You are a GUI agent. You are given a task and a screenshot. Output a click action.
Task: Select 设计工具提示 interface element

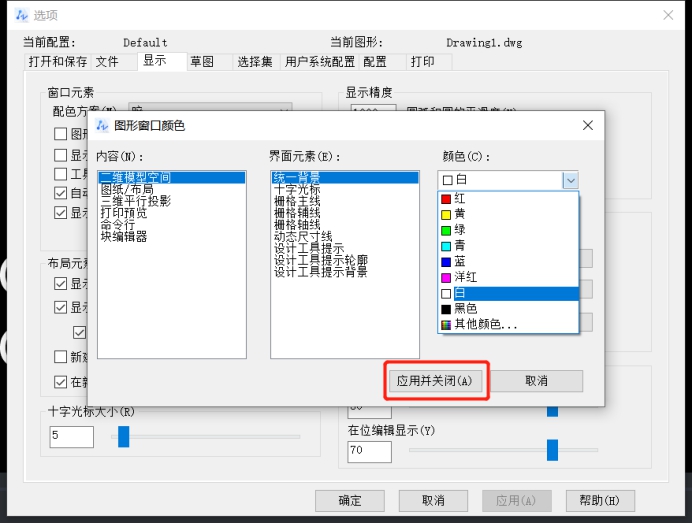tap(345, 249)
